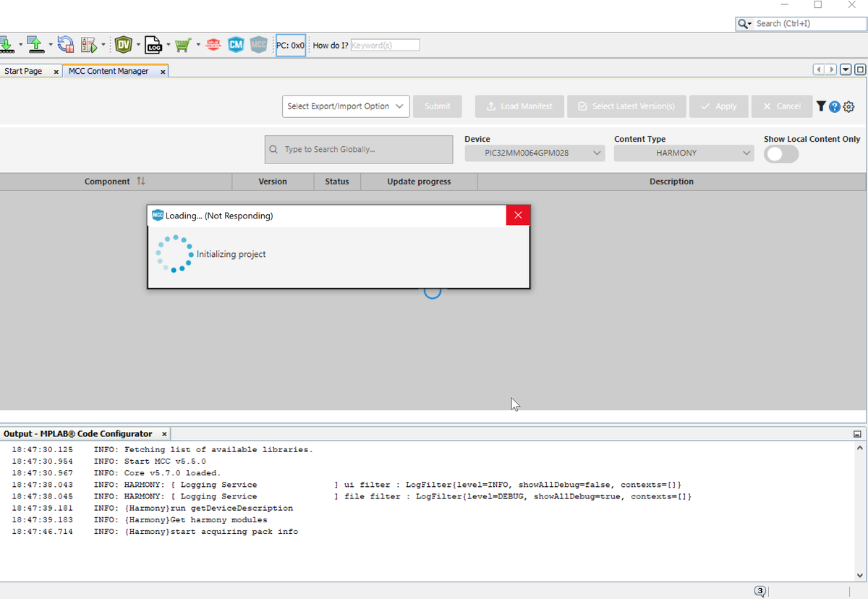
Task: Click the green shopping cart icon
Action: (x=183, y=45)
